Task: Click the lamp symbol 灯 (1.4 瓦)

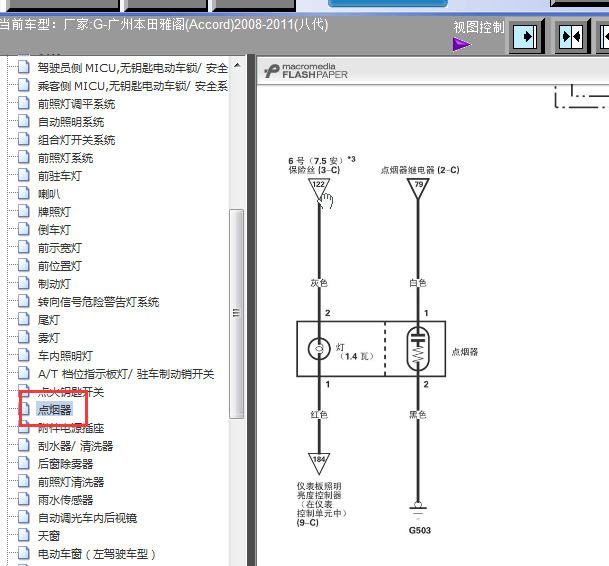Action: click(319, 348)
